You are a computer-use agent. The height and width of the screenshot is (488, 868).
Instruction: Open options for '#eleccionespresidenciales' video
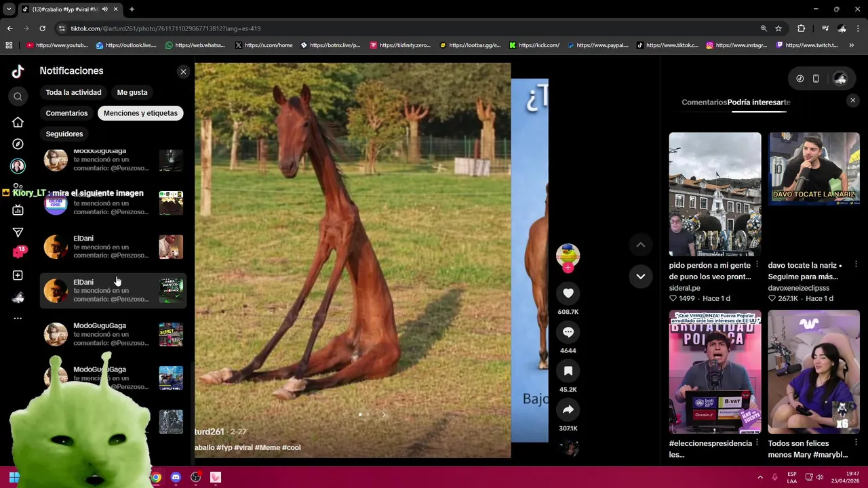[757, 443]
